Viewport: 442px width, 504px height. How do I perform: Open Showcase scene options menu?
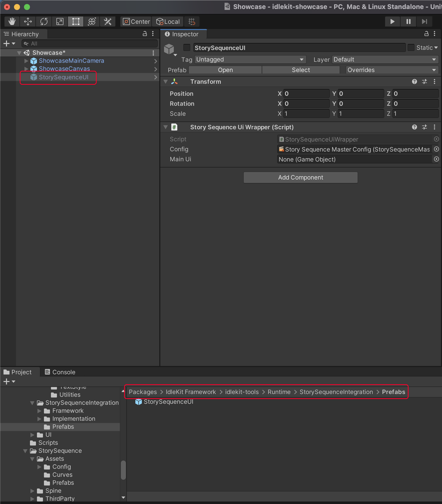point(153,53)
